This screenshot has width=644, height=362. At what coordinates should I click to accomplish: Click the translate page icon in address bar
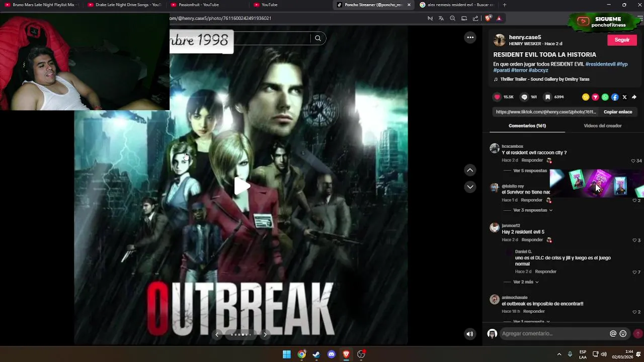click(441, 18)
